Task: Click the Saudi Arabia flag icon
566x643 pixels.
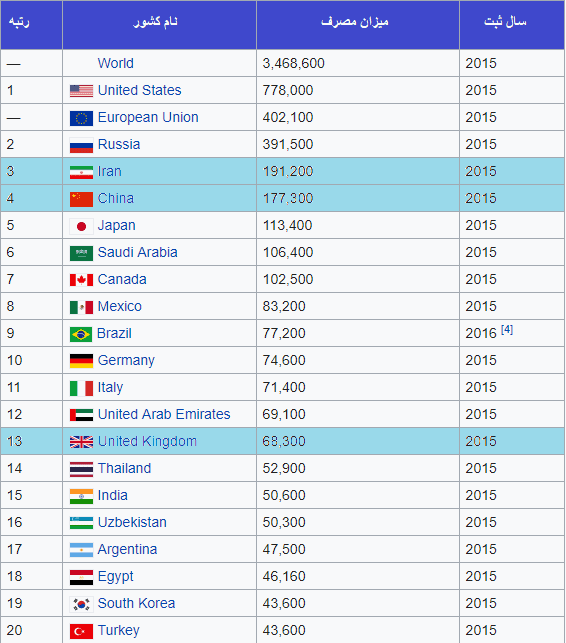Action: (x=81, y=253)
